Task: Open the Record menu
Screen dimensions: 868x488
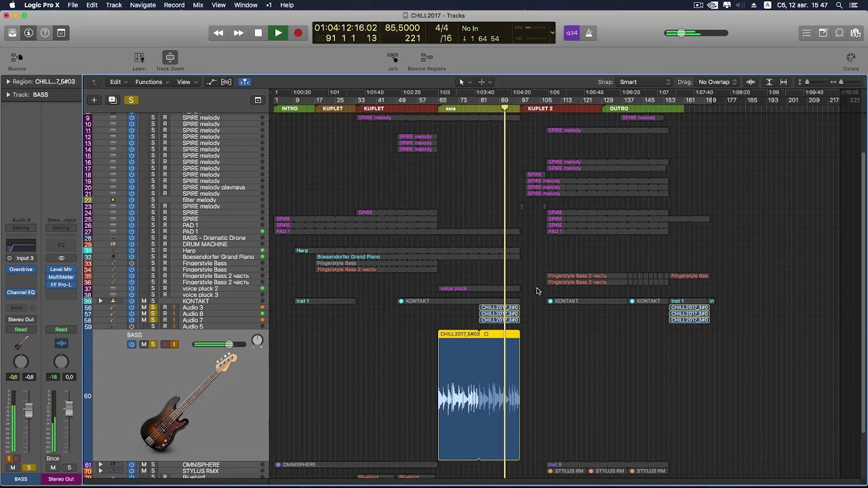Action: click(174, 5)
